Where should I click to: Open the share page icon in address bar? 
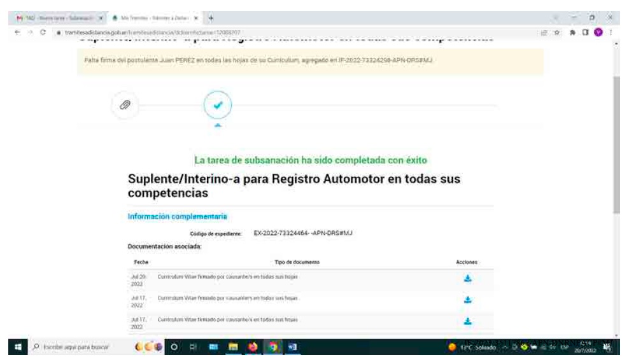coord(544,32)
